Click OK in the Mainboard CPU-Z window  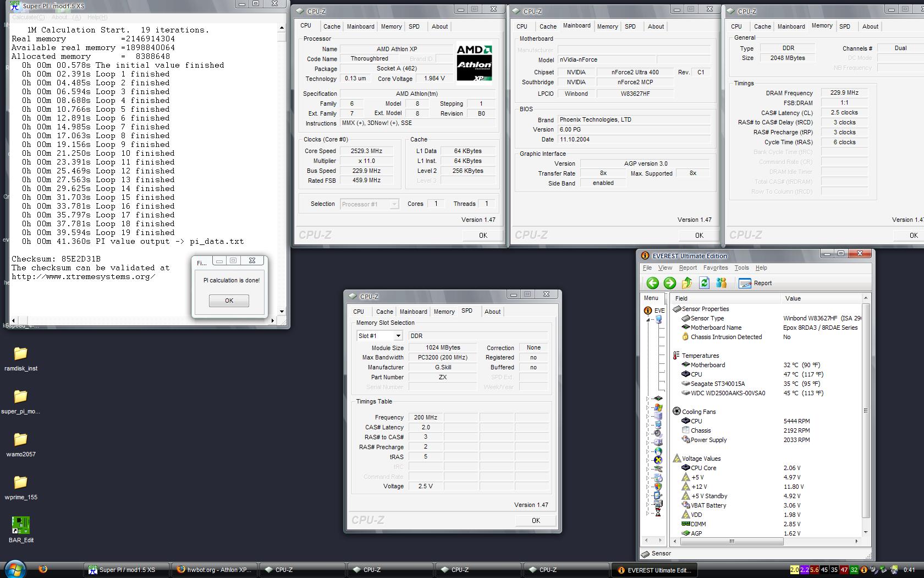[x=699, y=235]
